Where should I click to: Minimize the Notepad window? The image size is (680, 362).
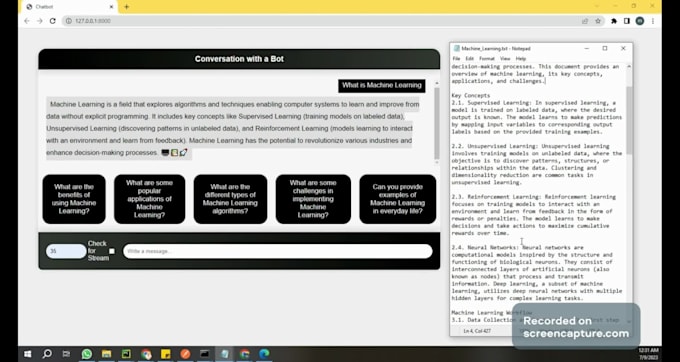(586, 49)
